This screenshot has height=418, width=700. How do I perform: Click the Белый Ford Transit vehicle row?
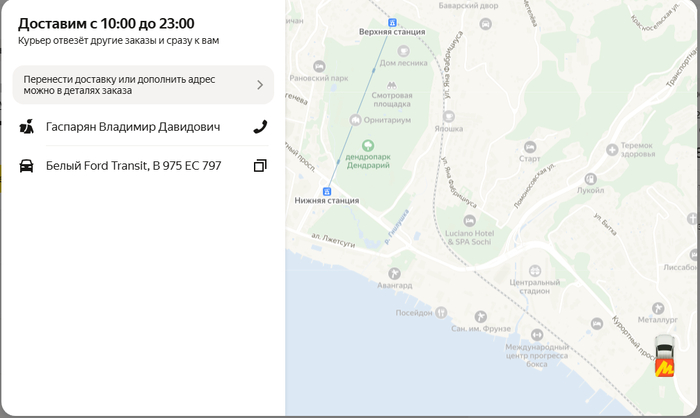point(133,166)
